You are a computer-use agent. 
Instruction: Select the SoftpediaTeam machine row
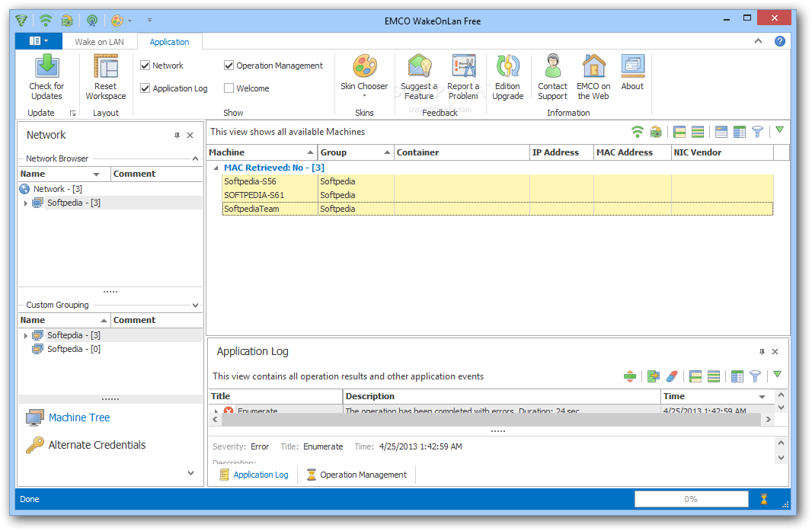(x=497, y=209)
